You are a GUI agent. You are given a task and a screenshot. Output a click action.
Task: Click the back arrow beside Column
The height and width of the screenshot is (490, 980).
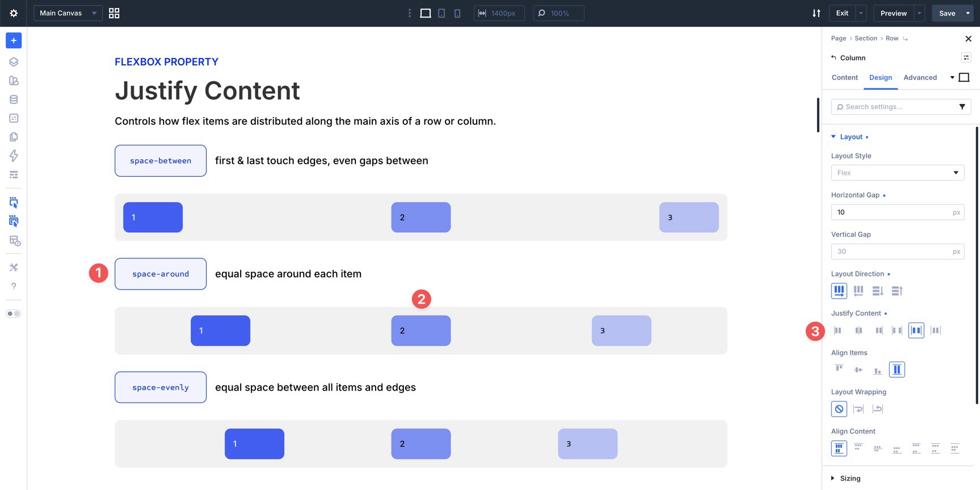point(834,57)
